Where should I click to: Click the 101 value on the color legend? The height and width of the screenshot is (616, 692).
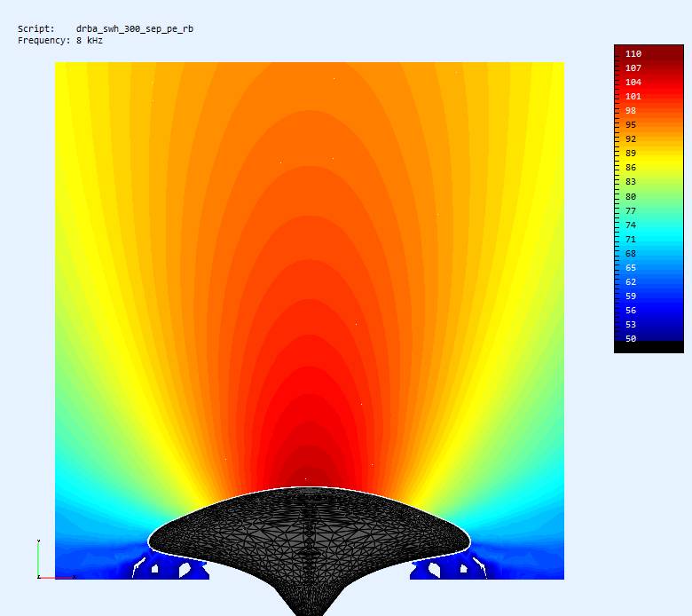633,96
